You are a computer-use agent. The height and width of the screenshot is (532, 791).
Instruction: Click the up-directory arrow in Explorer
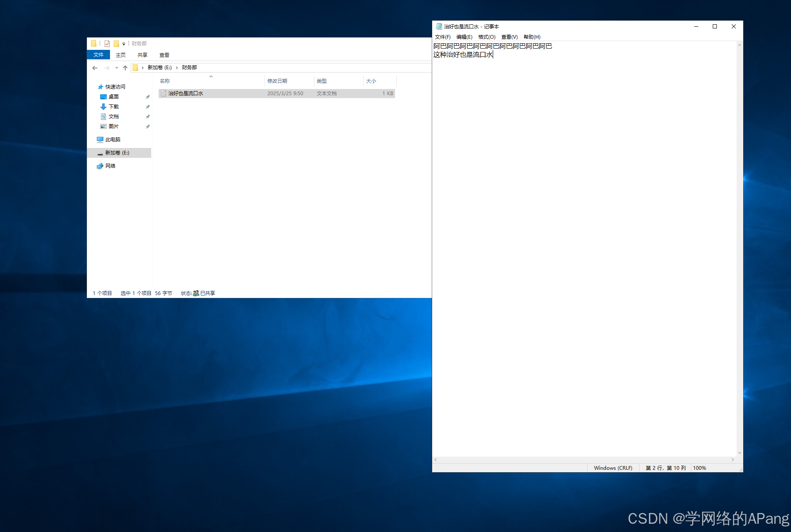(x=125, y=68)
